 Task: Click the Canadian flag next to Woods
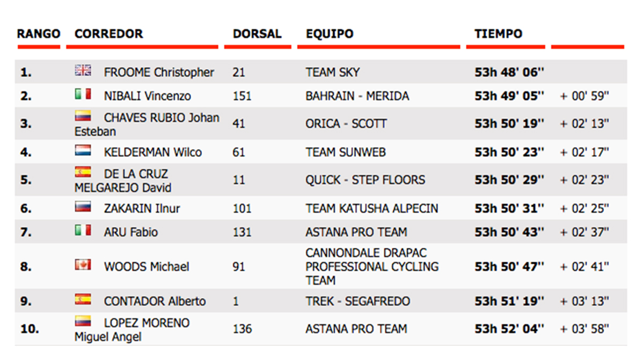click(83, 264)
